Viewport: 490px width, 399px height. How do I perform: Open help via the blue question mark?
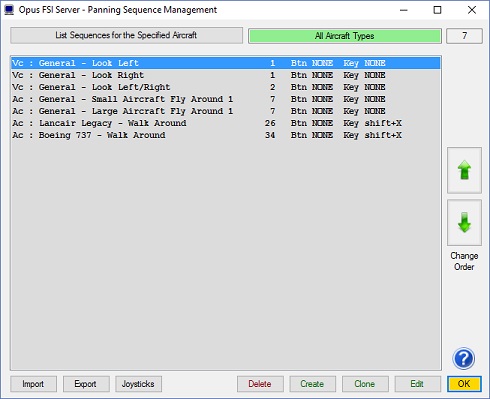click(464, 359)
